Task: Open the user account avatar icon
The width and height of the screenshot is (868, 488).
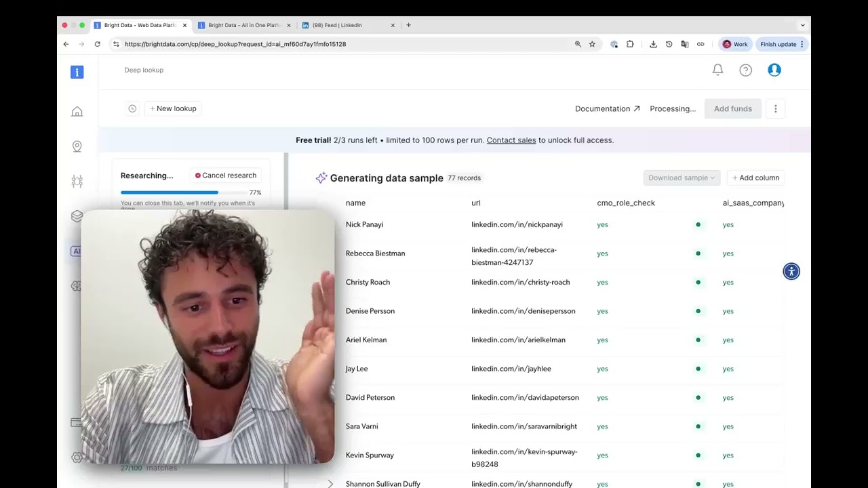Action: [x=774, y=70]
